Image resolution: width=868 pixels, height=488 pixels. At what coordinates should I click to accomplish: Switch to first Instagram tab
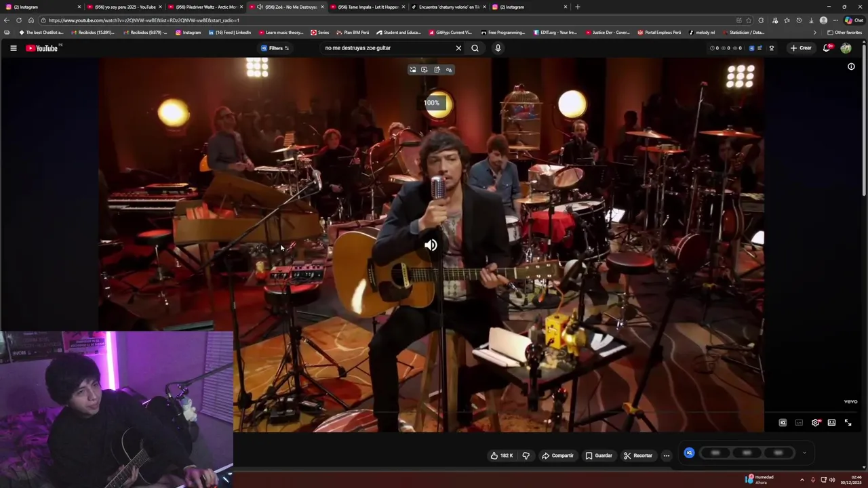point(42,7)
